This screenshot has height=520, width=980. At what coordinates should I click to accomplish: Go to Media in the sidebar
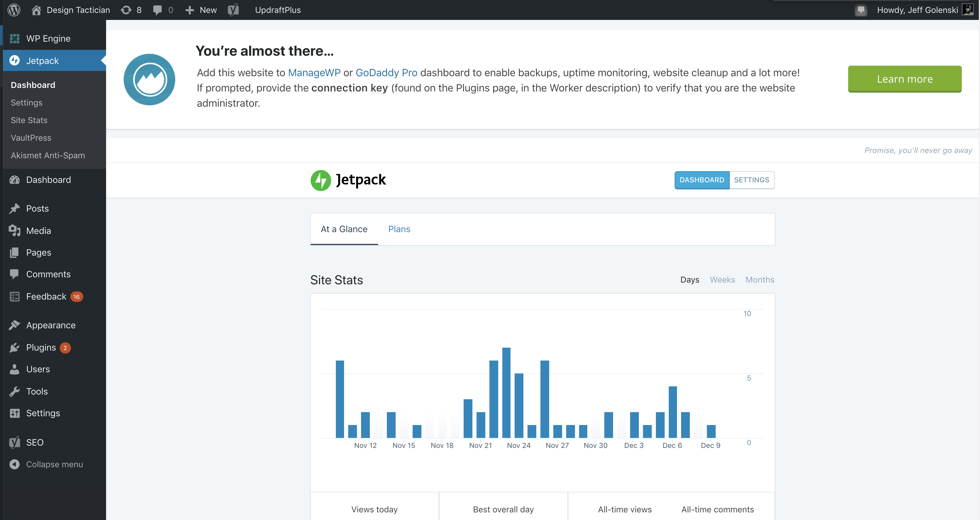[x=38, y=230]
